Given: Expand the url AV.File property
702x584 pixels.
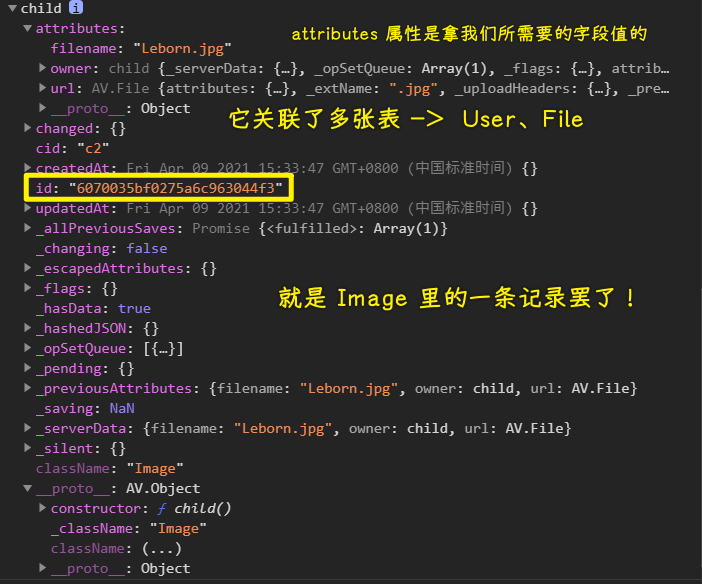Looking at the screenshot, I should click(x=43, y=88).
